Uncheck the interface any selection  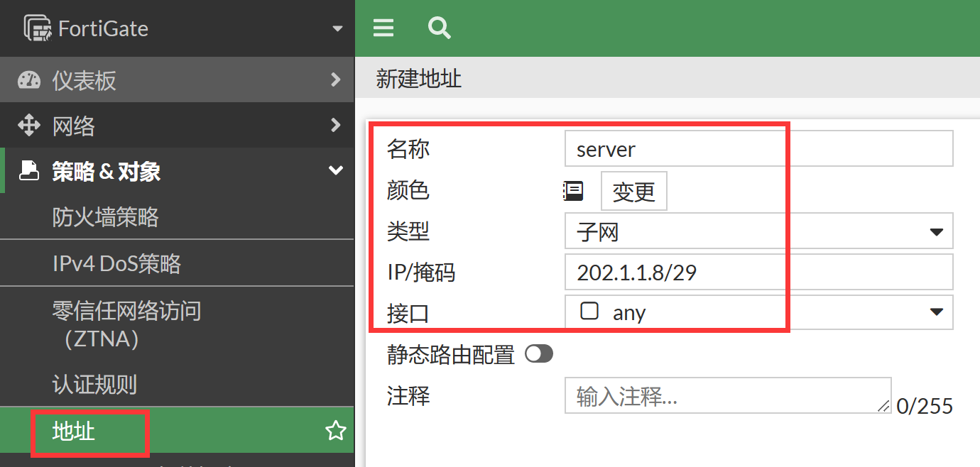coord(587,312)
